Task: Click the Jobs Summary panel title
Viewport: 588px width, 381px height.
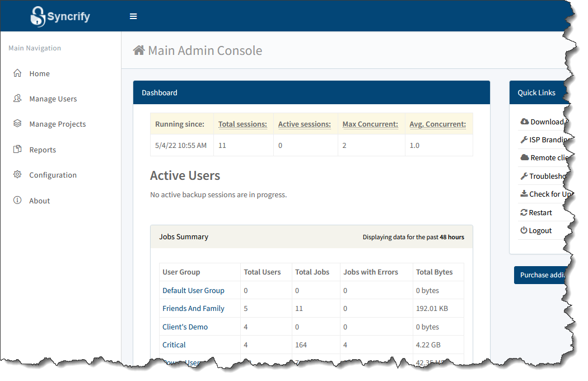Action: tap(183, 237)
